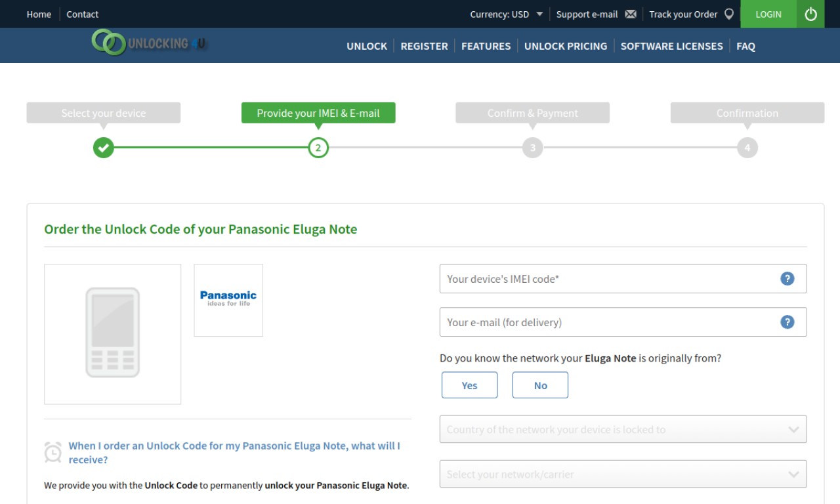Click the Unlocking4U logo
The height and width of the screenshot is (504, 840).
pyautogui.click(x=149, y=43)
